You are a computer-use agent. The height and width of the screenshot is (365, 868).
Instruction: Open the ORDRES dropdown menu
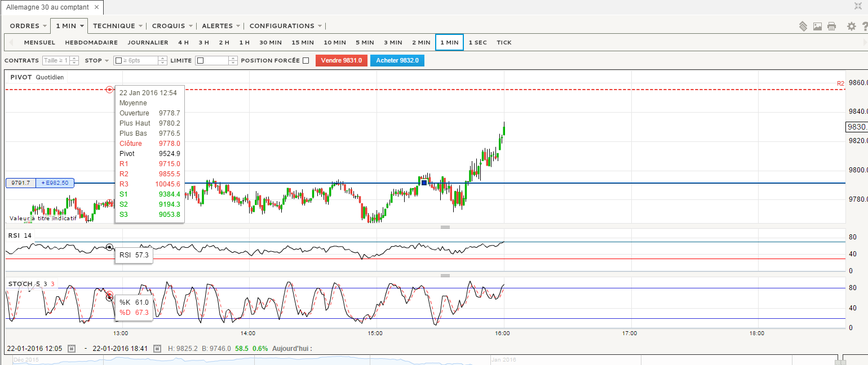[x=28, y=26]
